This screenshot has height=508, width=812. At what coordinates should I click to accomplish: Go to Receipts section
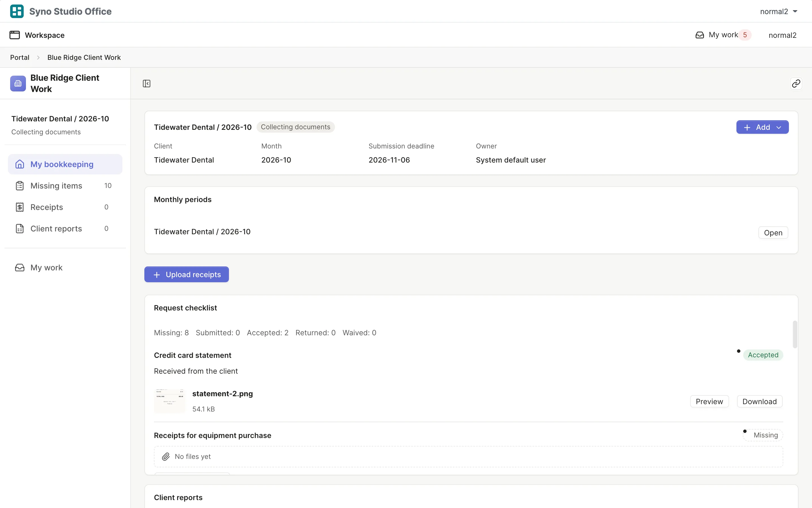coord(65,207)
